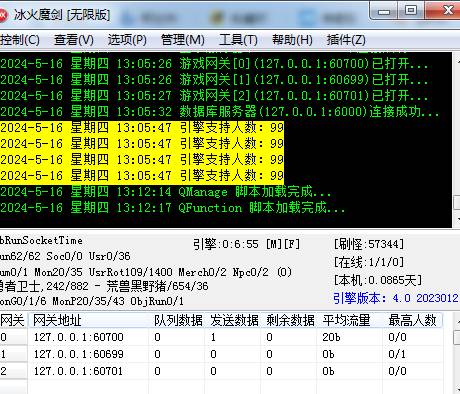
Task: Maximize the 冰火魔剑 window
Action: coord(411,11)
